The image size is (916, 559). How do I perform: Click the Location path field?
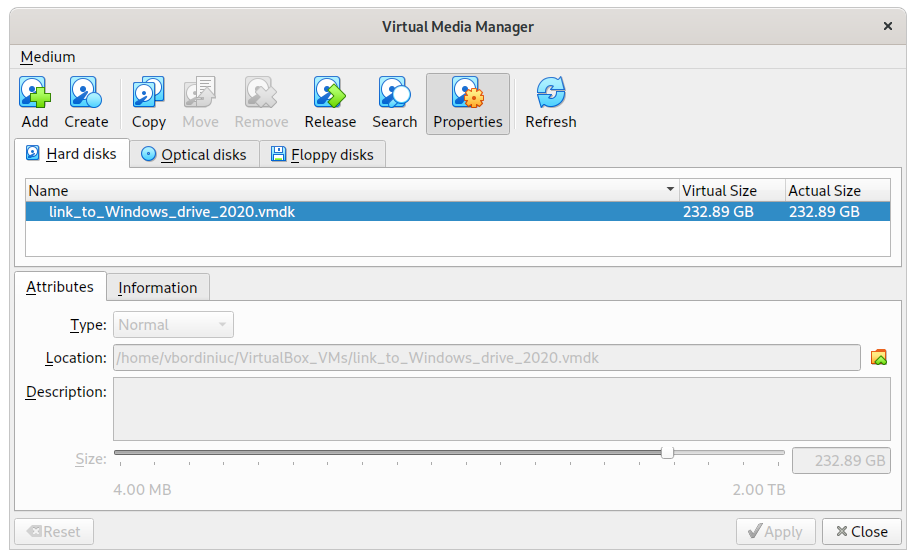tap(487, 357)
